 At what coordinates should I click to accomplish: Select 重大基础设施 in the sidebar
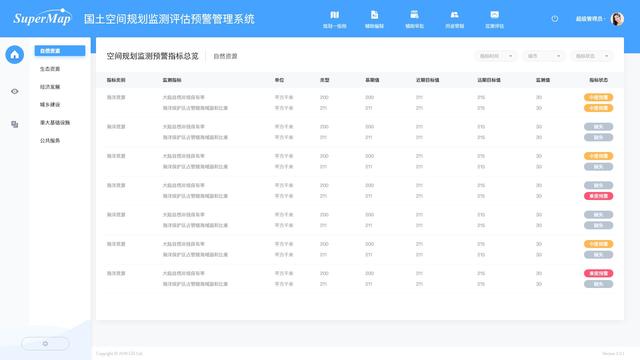point(55,122)
